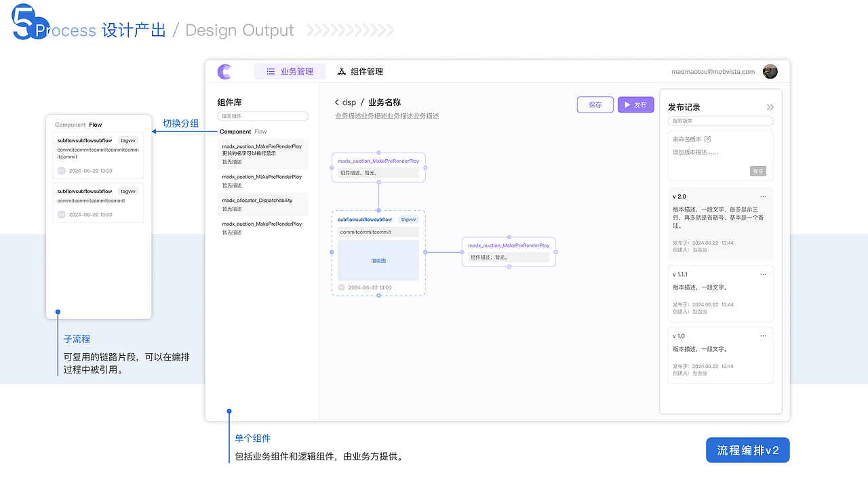The height and width of the screenshot is (488, 868).
Task: Collapse the 发布记录 panel with double chevron
Action: pos(770,106)
